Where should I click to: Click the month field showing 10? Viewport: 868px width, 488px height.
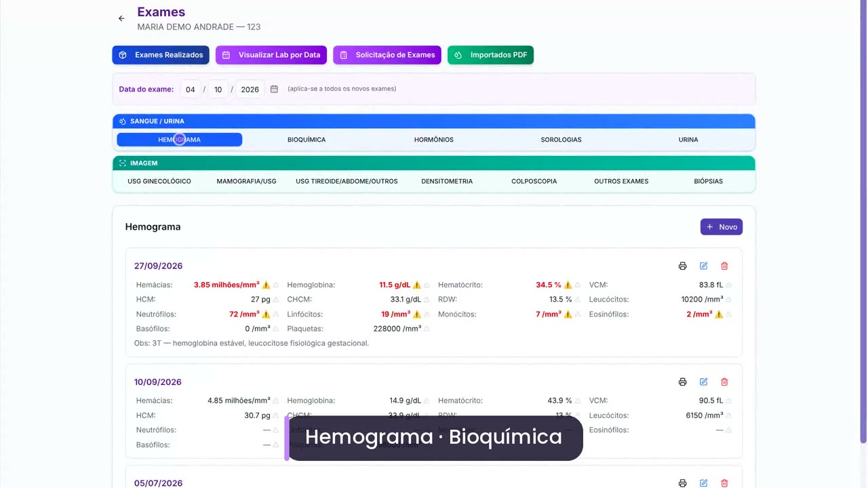[218, 89]
